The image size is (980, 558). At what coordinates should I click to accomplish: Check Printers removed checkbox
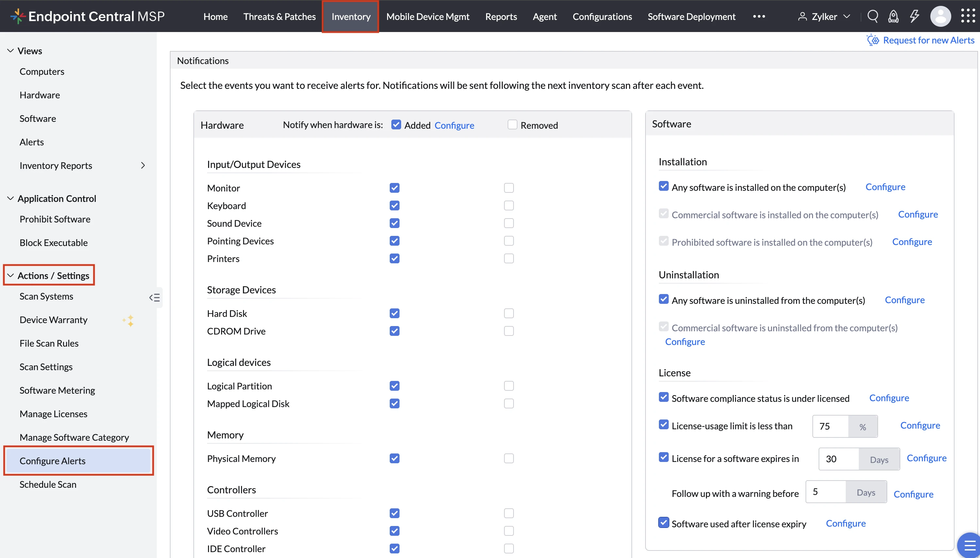click(x=508, y=258)
